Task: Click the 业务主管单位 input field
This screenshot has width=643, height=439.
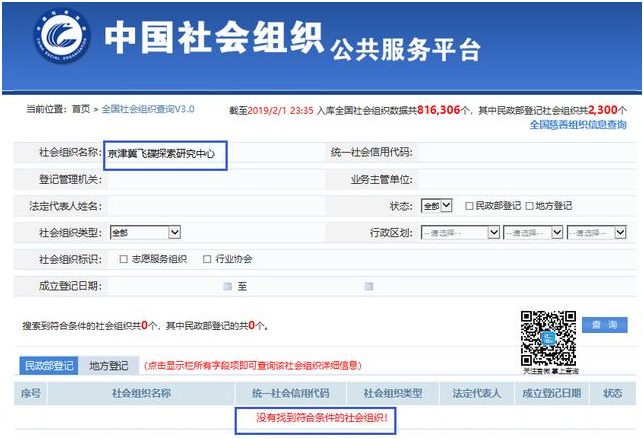Action: 525,180
